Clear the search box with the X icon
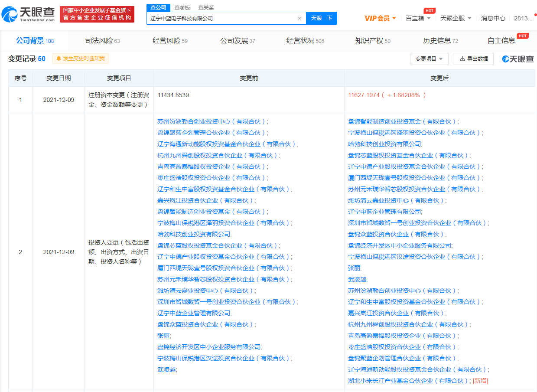This screenshot has width=537, height=392. point(299,18)
